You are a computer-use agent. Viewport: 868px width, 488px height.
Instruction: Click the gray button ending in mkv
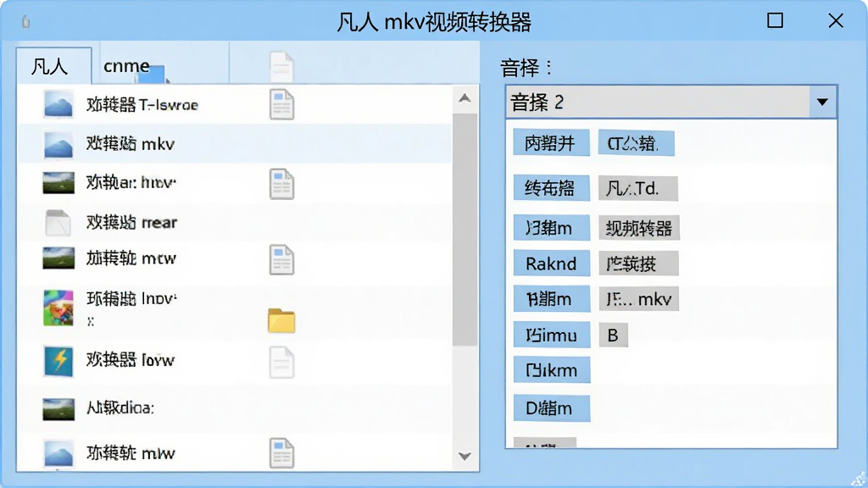point(639,299)
